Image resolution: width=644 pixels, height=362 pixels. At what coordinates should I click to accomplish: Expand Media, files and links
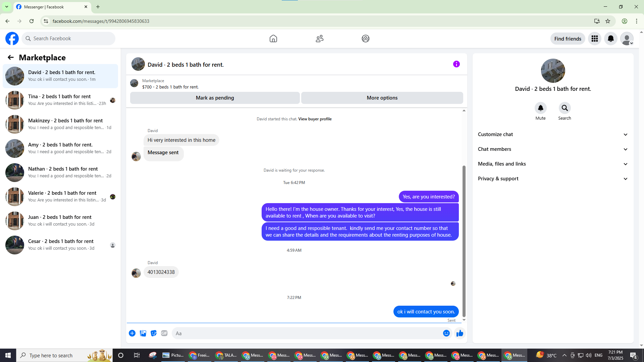pos(552,164)
